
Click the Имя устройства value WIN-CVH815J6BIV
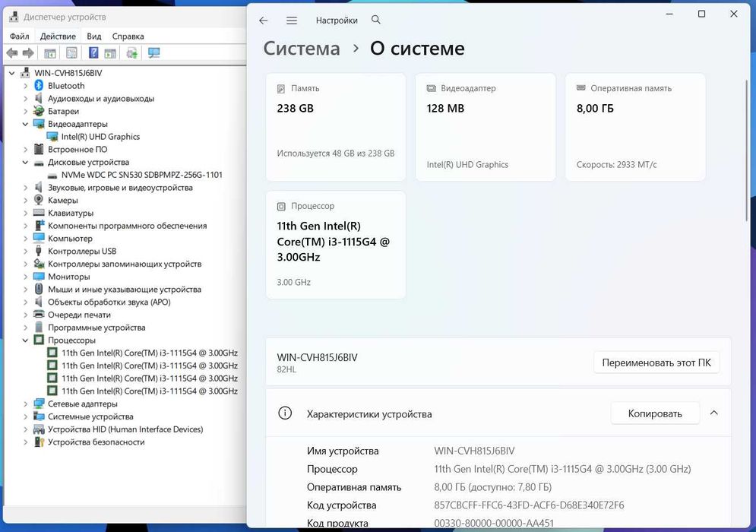coord(474,451)
